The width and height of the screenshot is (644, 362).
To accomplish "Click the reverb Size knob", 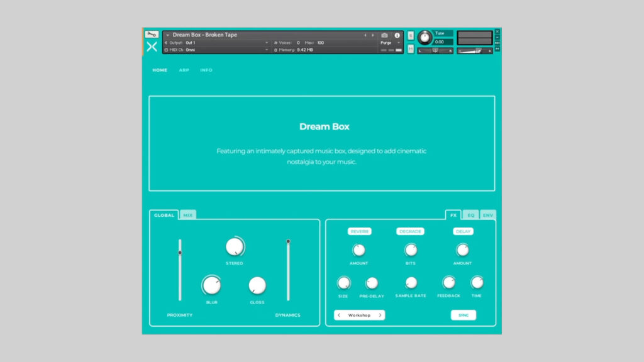I will (x=344, y=283).
